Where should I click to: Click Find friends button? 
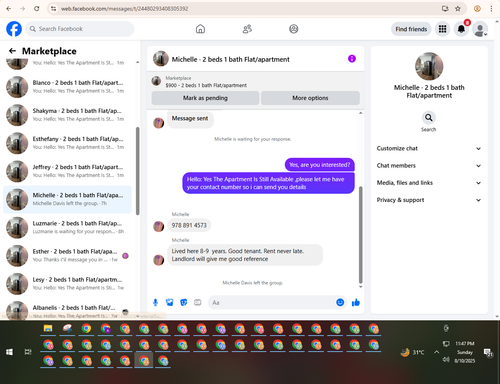tap(411, 29)
